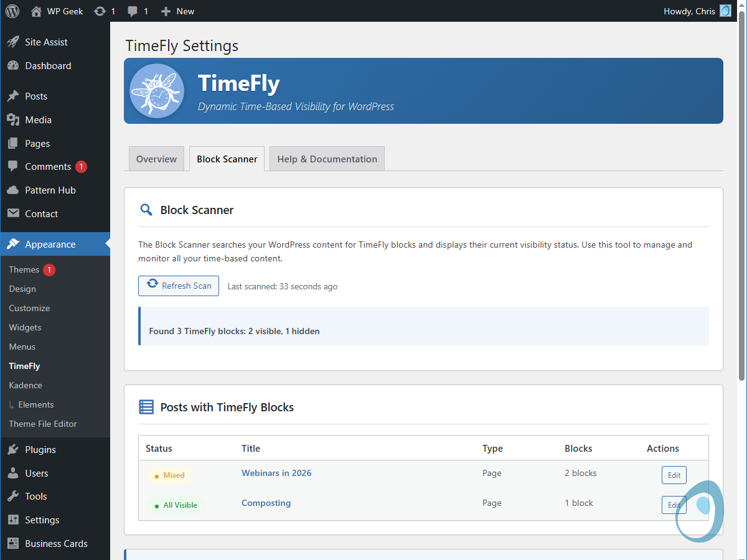Open Contact via the envelope icon

pyautogui.click(x=14, y=213)
